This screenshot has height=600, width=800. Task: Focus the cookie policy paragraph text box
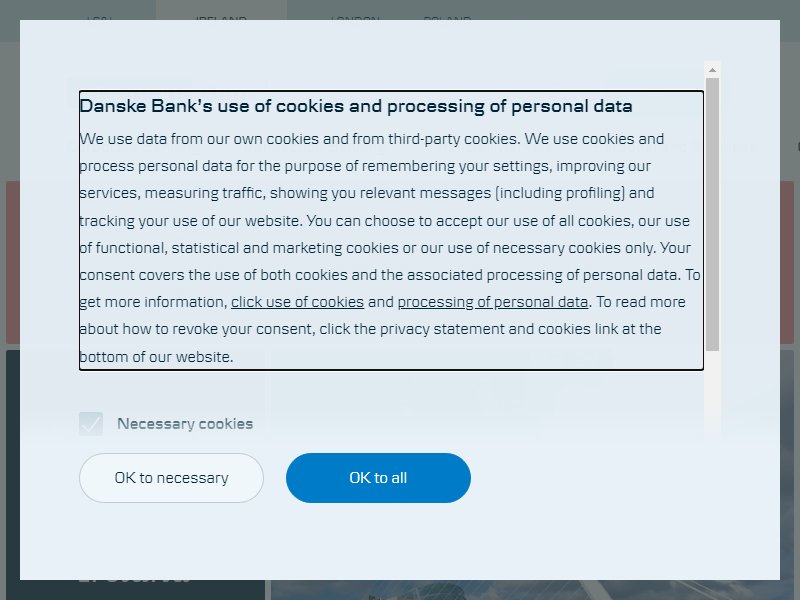[391, 231]
